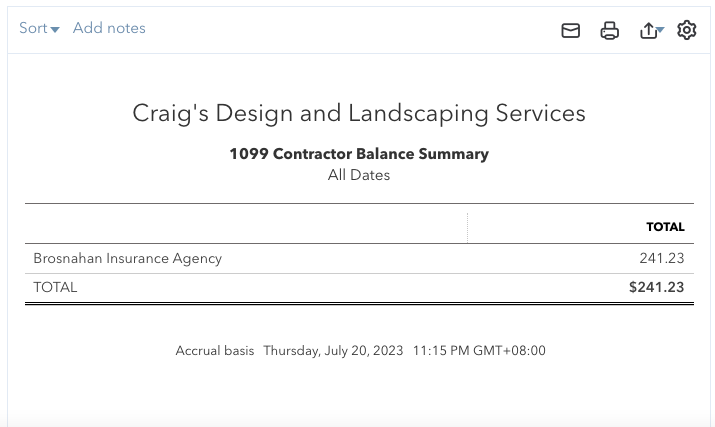
Task: Click the Thursday, July 20, 2023 date
Action: tap(333, 350)
